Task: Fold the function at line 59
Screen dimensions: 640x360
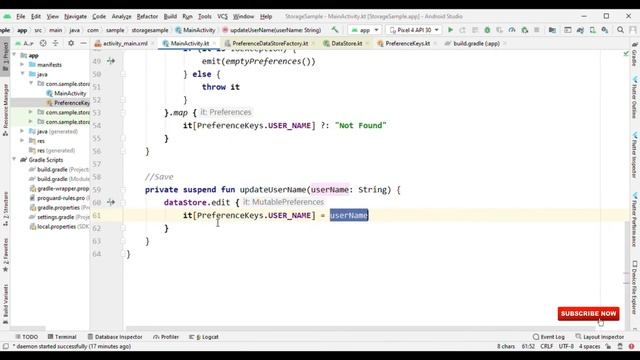Action: [123, 189]
